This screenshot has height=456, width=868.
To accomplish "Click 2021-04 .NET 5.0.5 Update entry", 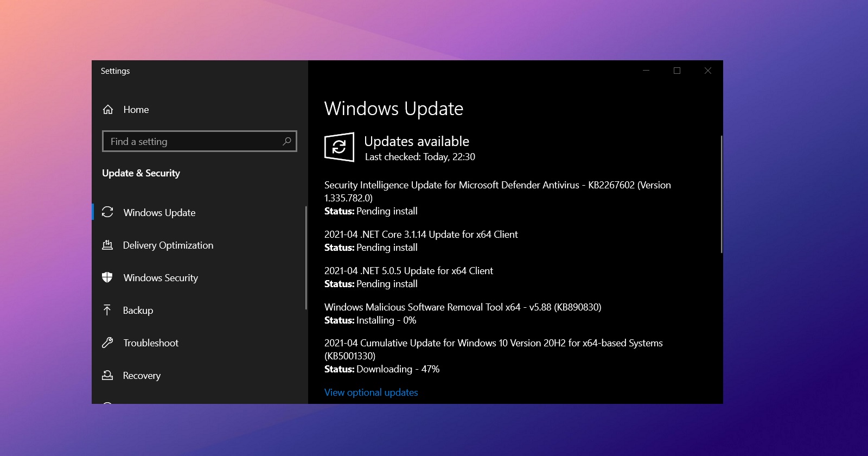I will tap(409, 271).
